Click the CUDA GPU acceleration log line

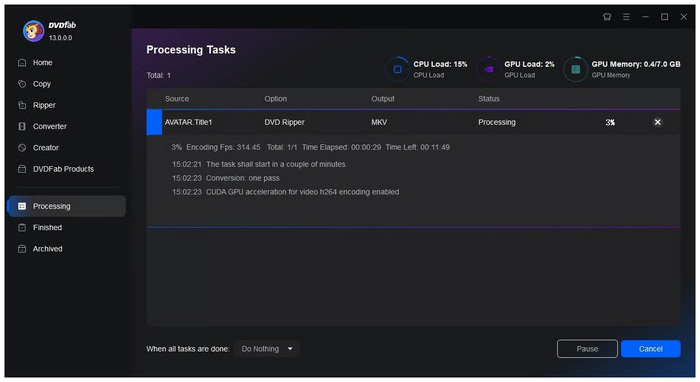286,192
